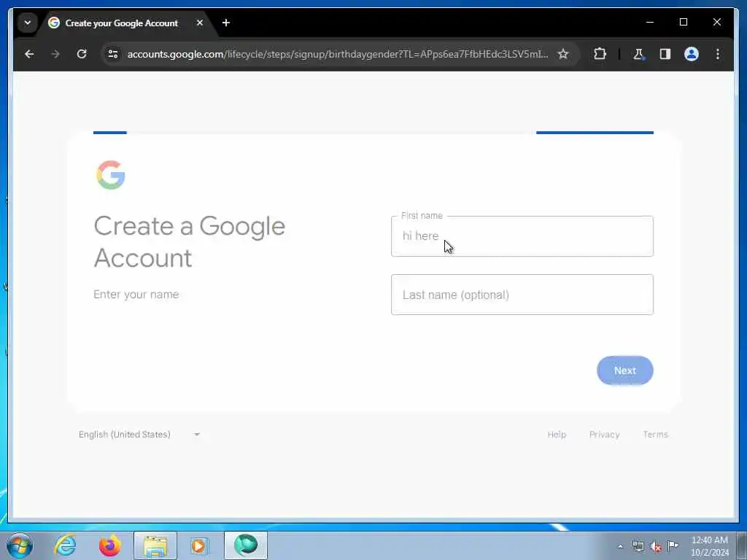Open the Chrome profile avatar

coord(692,54)
